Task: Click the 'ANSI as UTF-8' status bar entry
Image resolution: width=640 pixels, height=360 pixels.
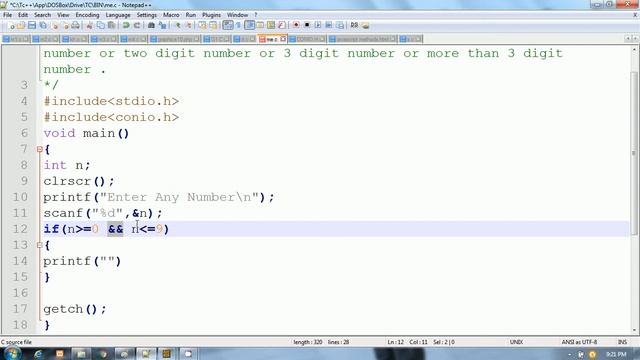Action: [579, 342]
